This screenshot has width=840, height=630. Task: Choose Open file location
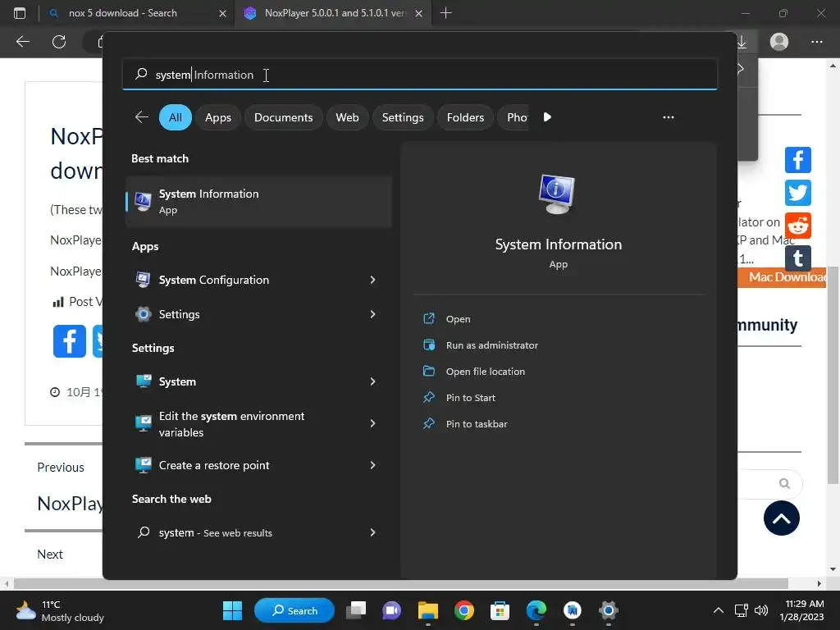click(486, 372)
